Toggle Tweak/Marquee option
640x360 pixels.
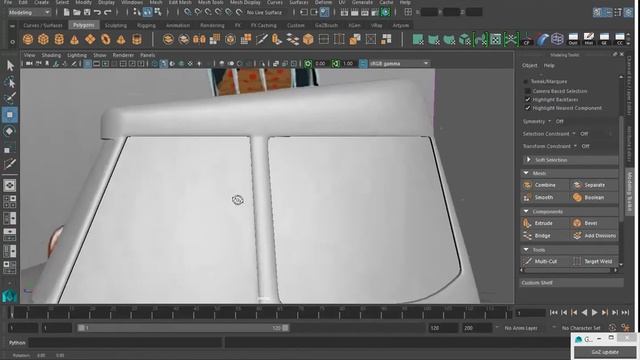click(x=526, y=82)
